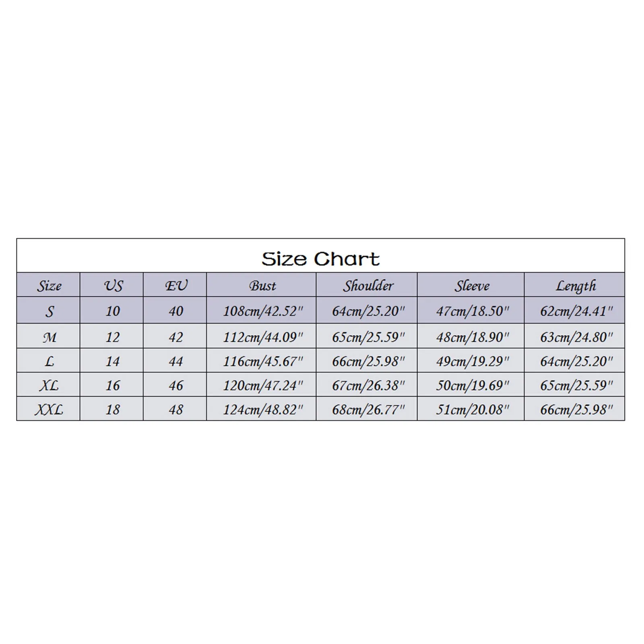Select the bust value 116cm/45.67"

(262, 361)
